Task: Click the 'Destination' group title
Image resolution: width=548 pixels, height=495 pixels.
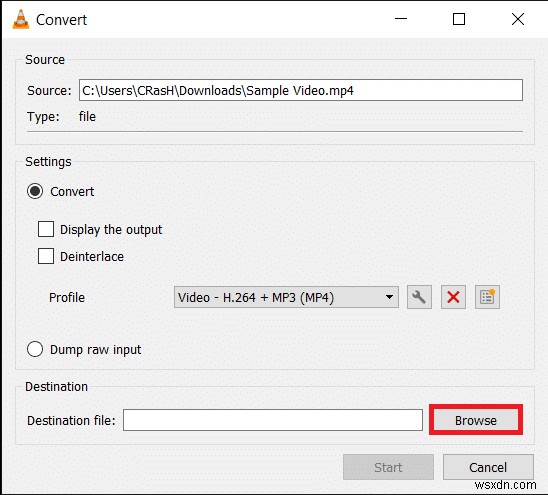Action: pos(57,387)
